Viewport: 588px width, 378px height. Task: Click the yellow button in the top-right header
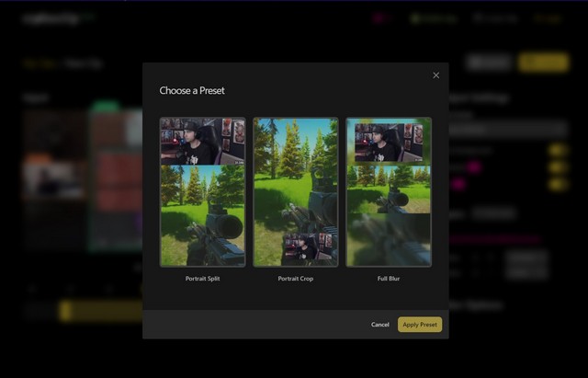tap(543, 63)
